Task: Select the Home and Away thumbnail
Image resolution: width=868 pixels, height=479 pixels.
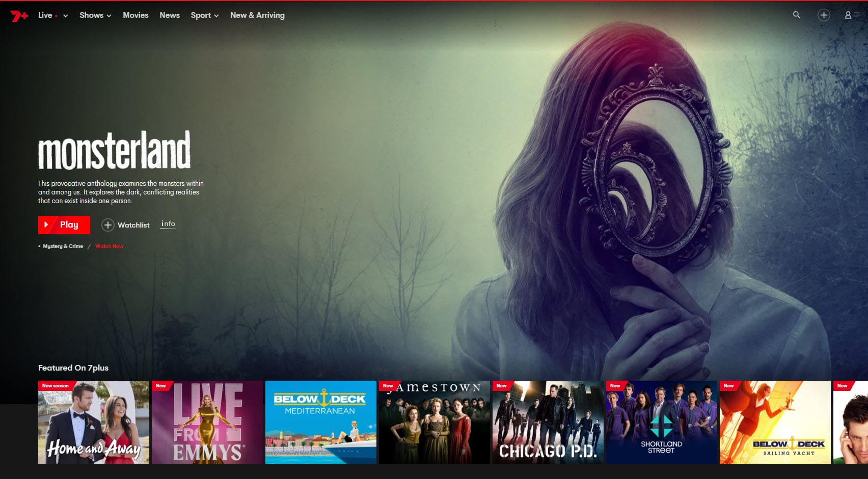Action: click(x=94, y=422)
